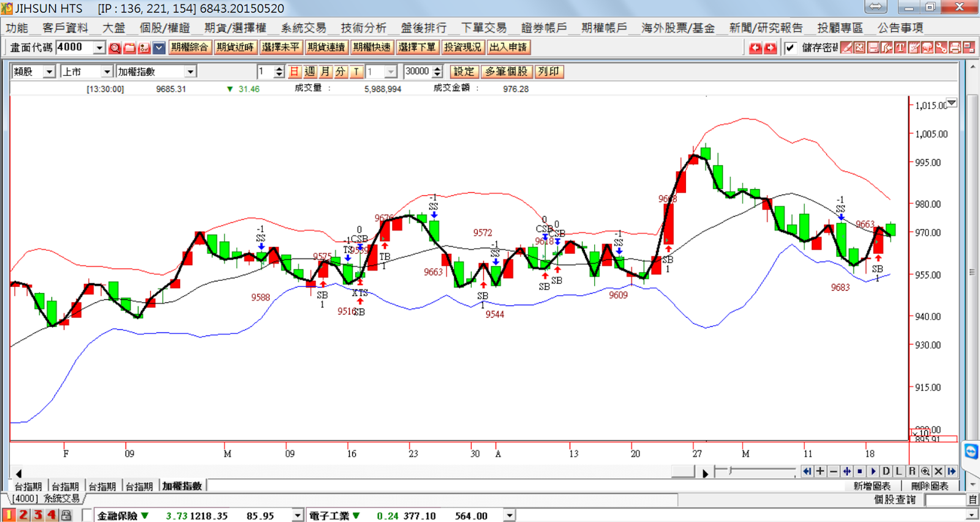Open the red folder icon beside 畫面代碼
The width and height of the screenshot is (980, 522).
tap(129, 48)
